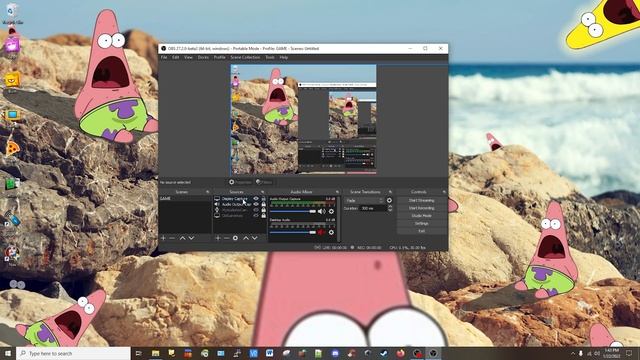Click the Type here to search box

click(x=73, y=353)
